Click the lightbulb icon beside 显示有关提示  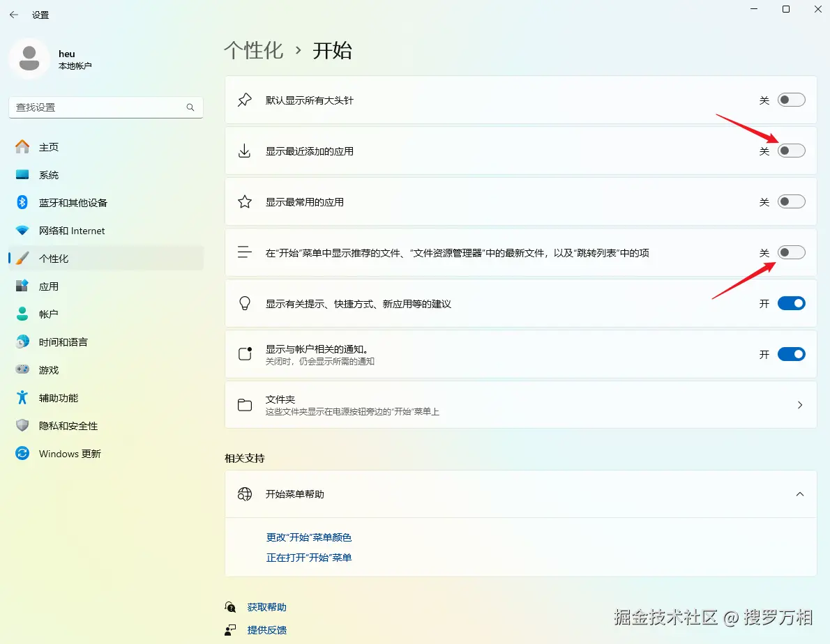[245, 303]
